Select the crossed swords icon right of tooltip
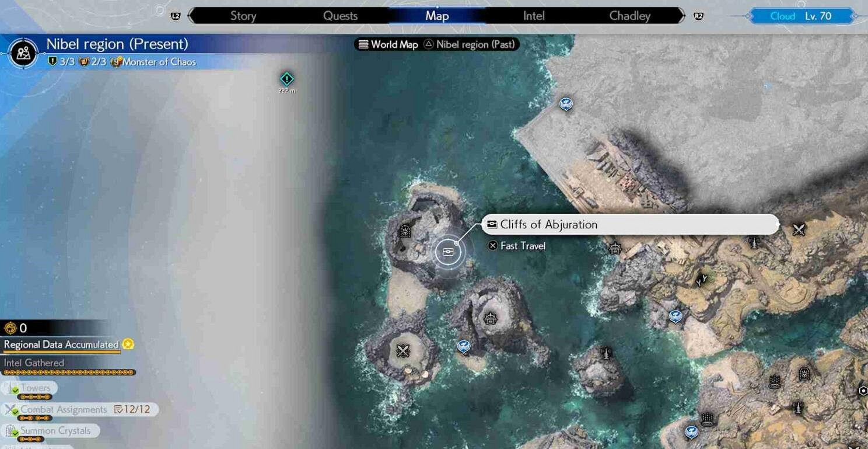The width and height of the screenshot is (868, 449). tap(799, 230)
